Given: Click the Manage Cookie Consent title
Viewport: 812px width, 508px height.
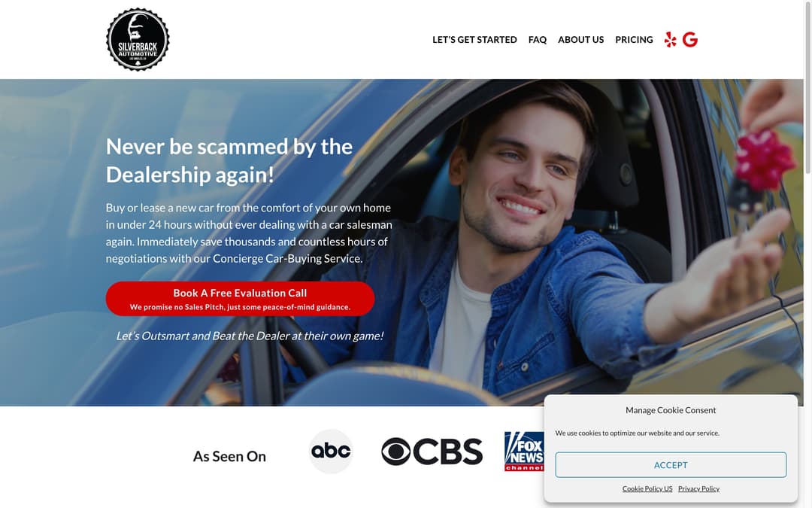Looking at the screenshot, I should click(671, 410).
